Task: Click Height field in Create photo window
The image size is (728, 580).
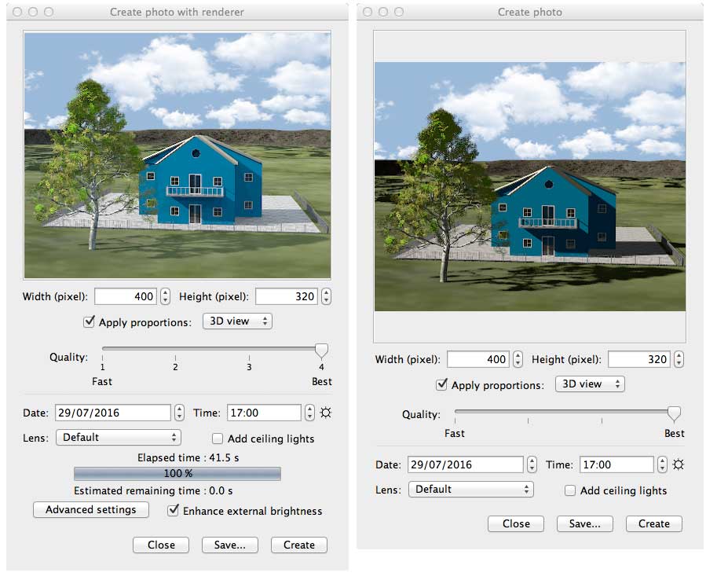Action: (639, 359)
